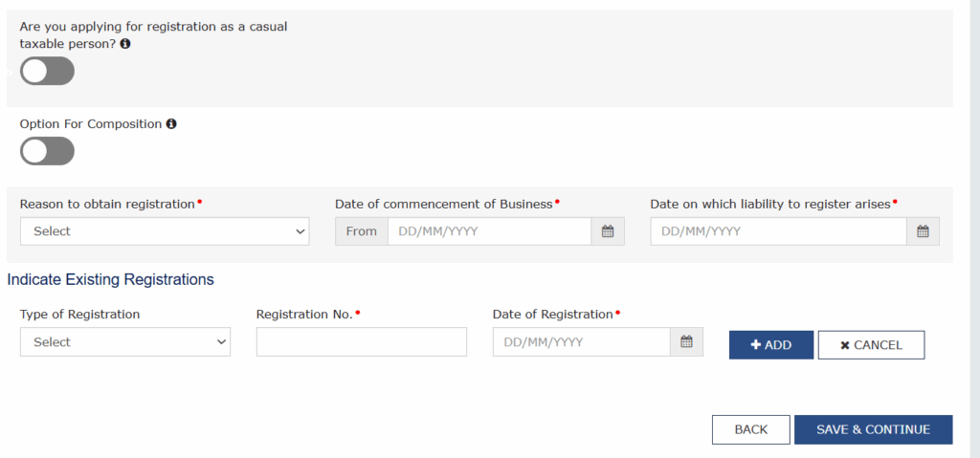The width and height of the screenshot is (980, 458).
Task: Click the ADD button
Action: click(771, 345)
